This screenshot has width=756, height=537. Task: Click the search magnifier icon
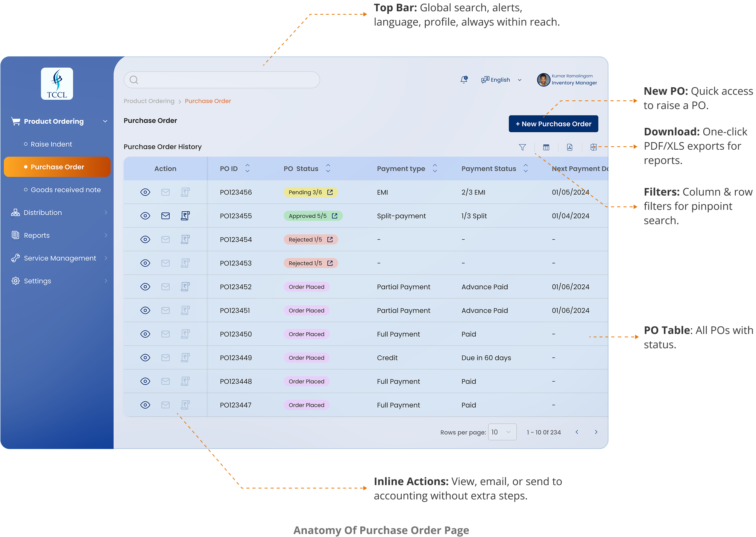click(x=134, y=80)
